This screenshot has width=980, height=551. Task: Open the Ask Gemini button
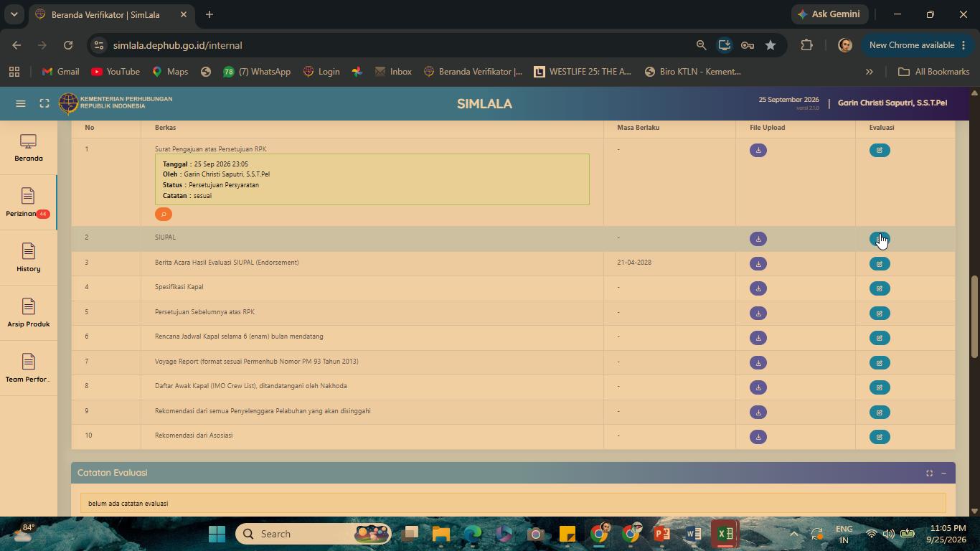[829, 14]
